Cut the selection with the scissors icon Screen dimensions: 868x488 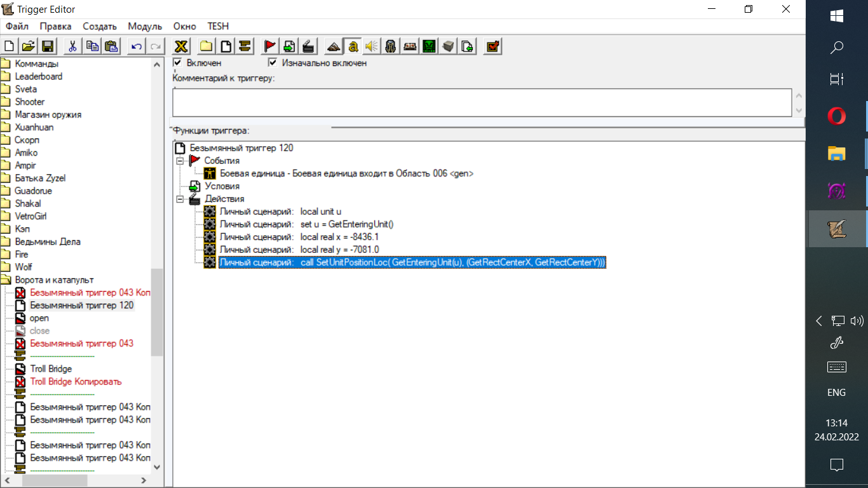click(72, 46)
